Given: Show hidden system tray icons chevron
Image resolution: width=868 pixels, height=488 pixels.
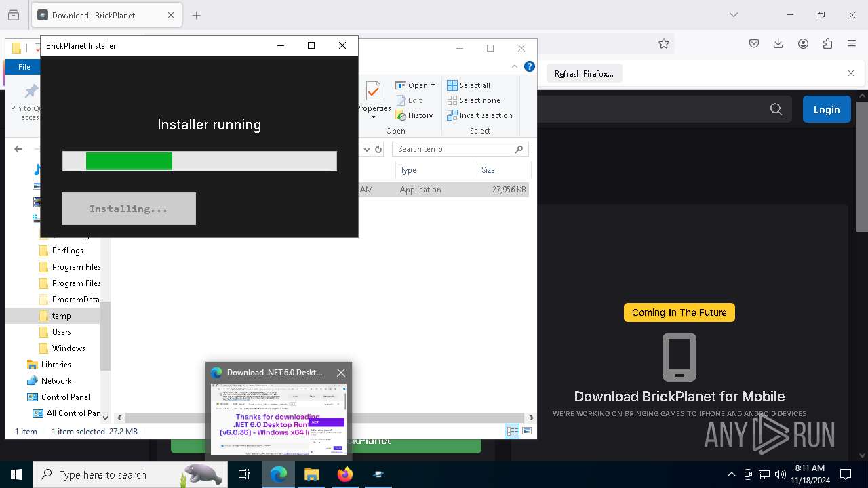Looking at the screenshot, I should pos(731,474).
